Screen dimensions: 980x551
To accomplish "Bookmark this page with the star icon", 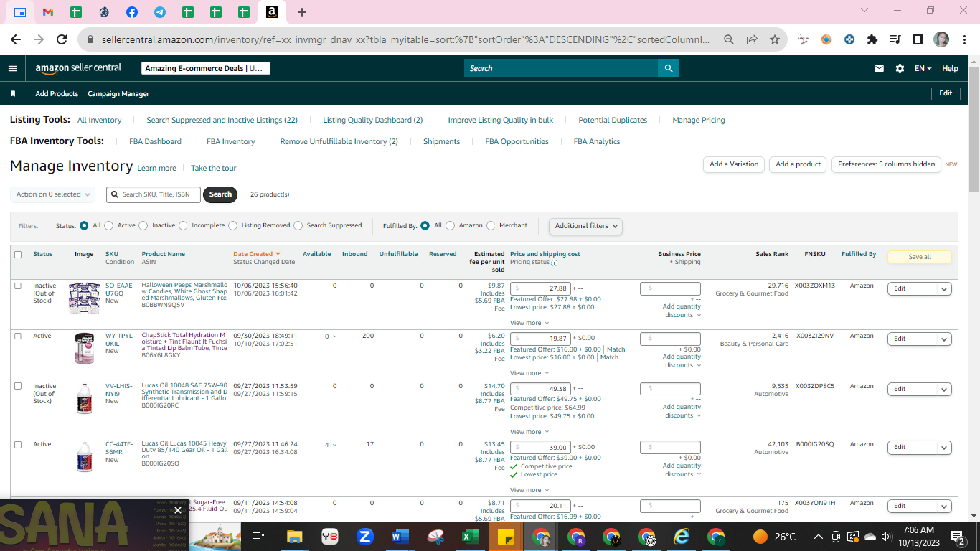I will pyautogui.click(x=775, y=39).
